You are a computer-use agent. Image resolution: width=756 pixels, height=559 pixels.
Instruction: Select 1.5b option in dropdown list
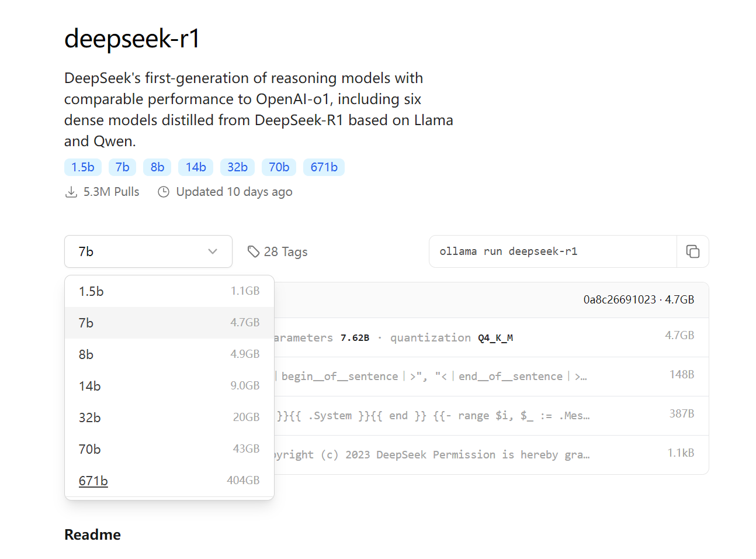click(x=169, y=291)
